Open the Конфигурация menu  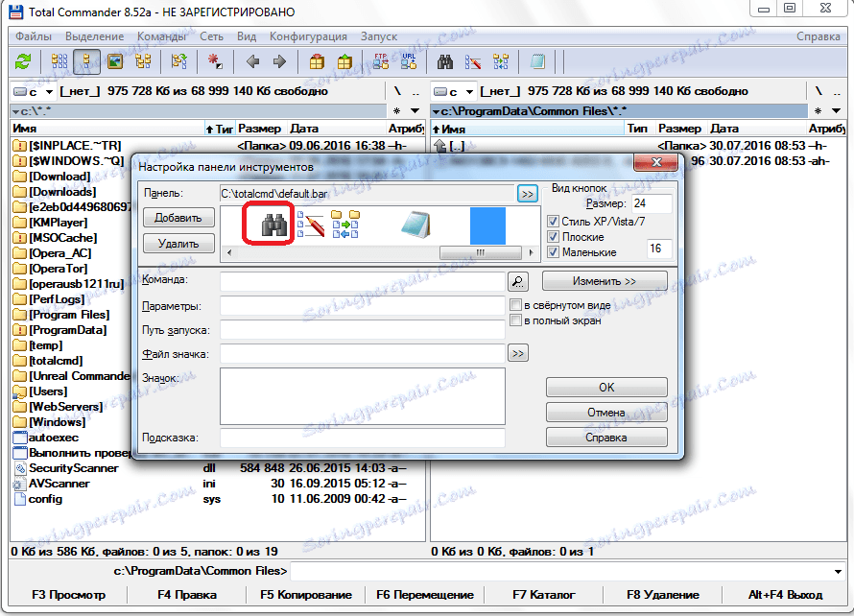(x=308, y=36)
